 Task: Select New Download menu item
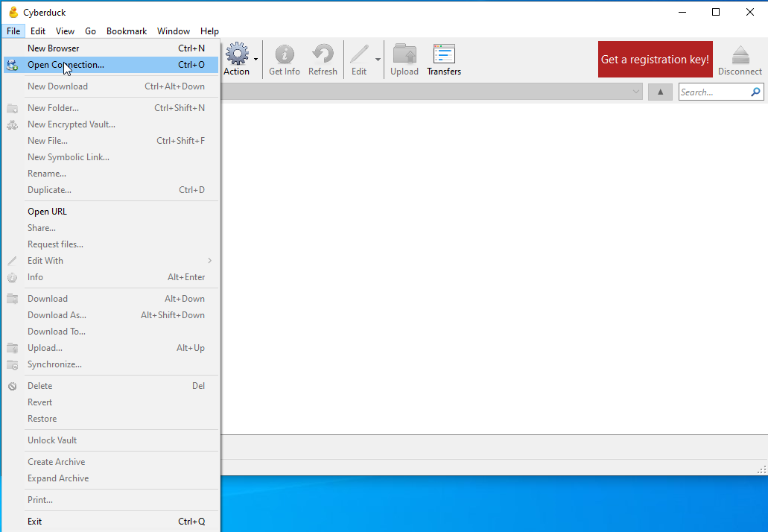(x=111, y=86)
